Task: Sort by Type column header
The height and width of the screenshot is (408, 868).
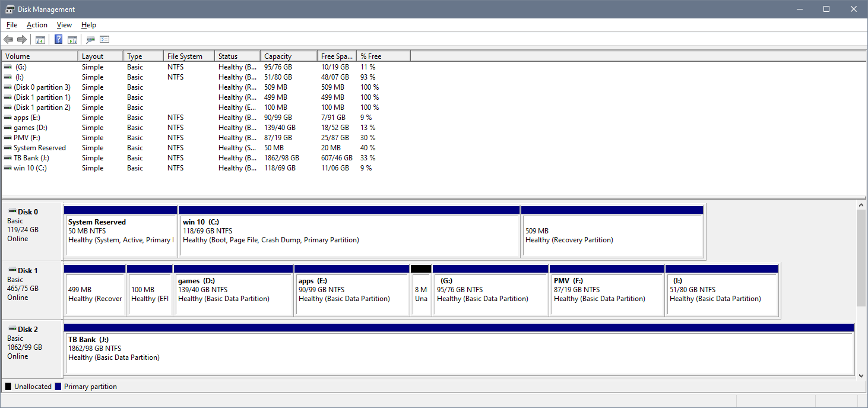Action: 143,56
